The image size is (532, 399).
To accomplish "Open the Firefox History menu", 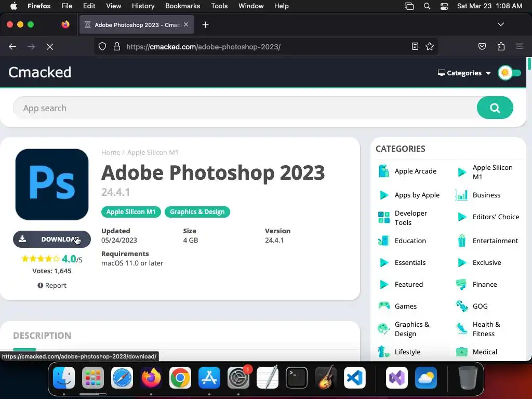I will point(143,6).
